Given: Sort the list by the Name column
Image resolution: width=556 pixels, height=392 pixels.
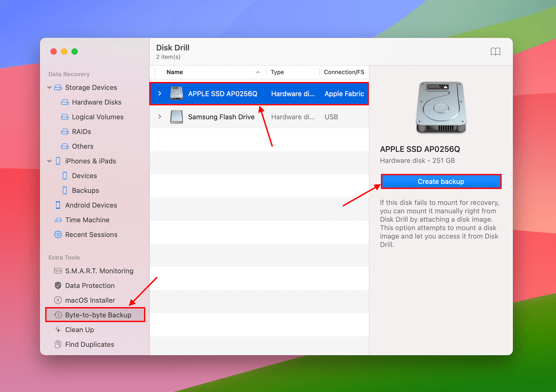Looking at the screenshot, I should 175,72.
